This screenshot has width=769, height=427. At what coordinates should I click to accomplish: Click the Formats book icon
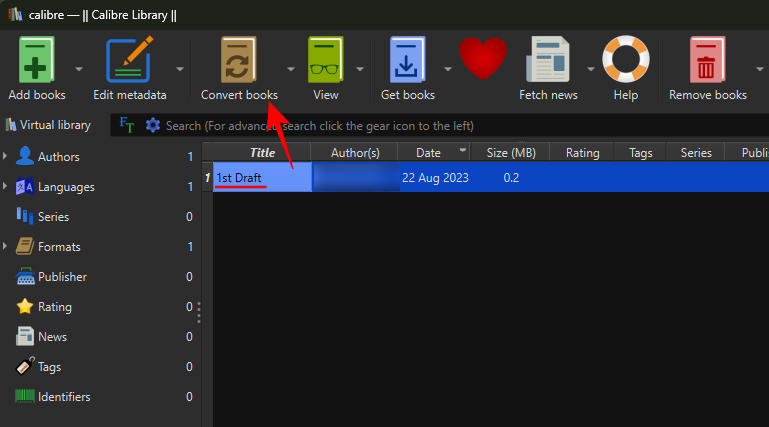pos(25,246)
